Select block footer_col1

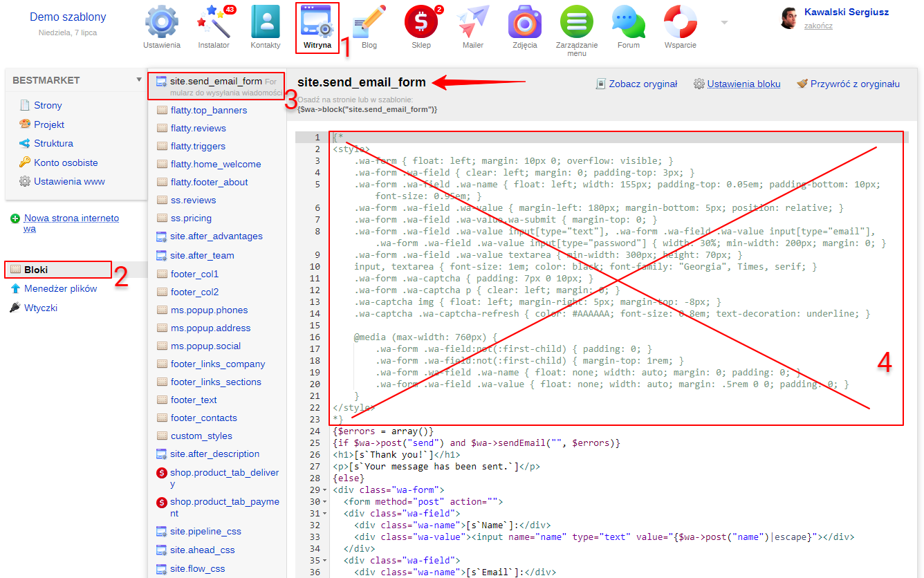click(194, 274)
